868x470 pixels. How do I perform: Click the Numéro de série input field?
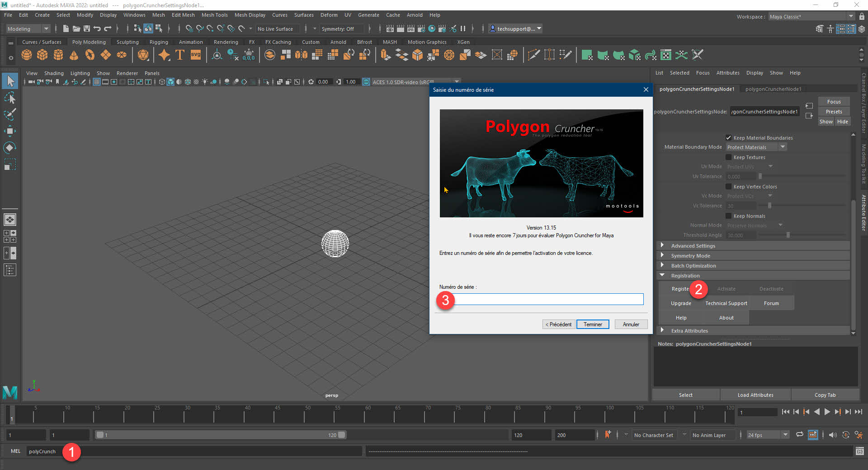[541, 299]
